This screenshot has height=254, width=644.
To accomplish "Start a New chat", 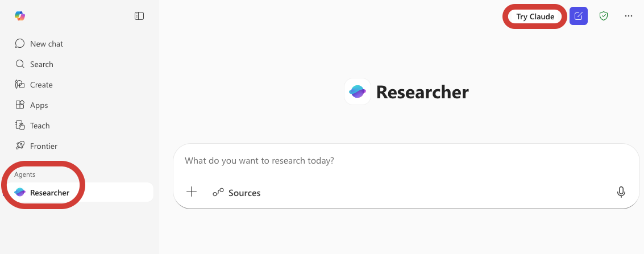I will [46, 44].
